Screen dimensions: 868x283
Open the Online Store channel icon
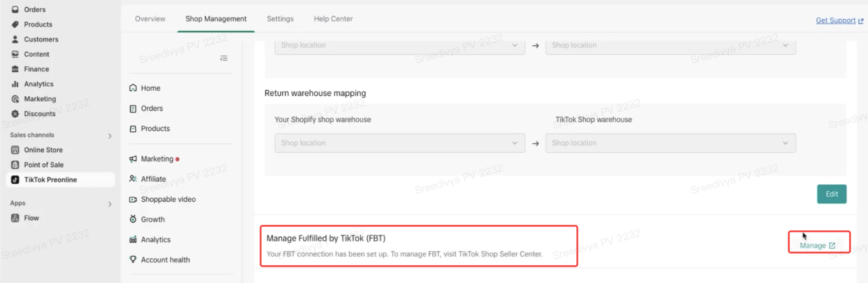click(15, 150)
